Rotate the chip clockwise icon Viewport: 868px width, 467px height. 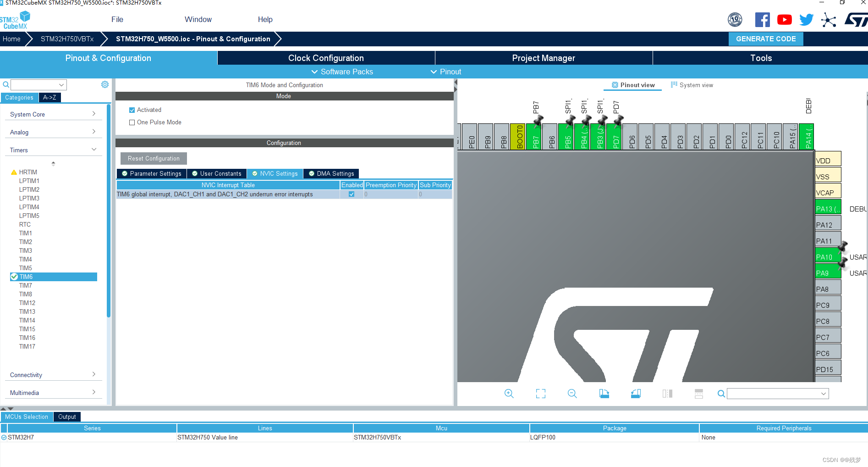604,394
